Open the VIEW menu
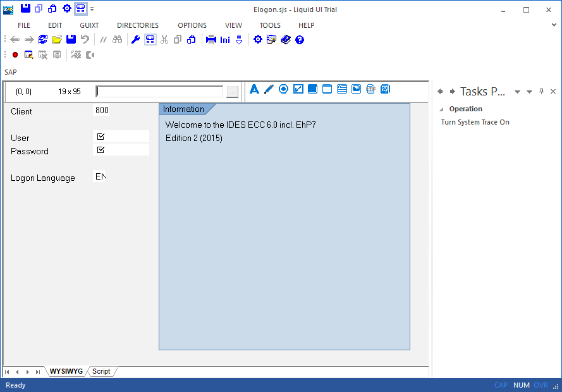The width and height of the screenshot is (562, 392). click(x=233, y=25)
